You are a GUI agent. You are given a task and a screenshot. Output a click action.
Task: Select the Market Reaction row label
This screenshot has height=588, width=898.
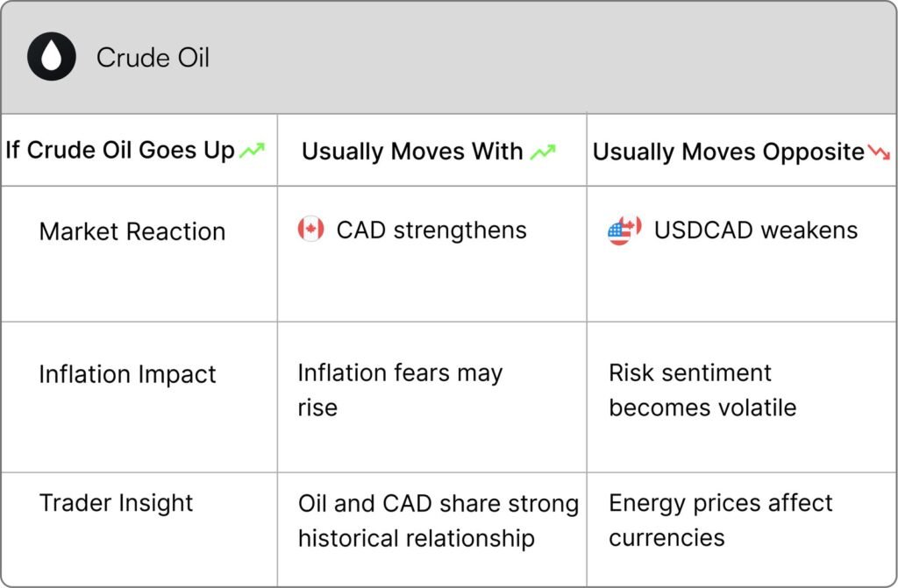coord(132,231)
